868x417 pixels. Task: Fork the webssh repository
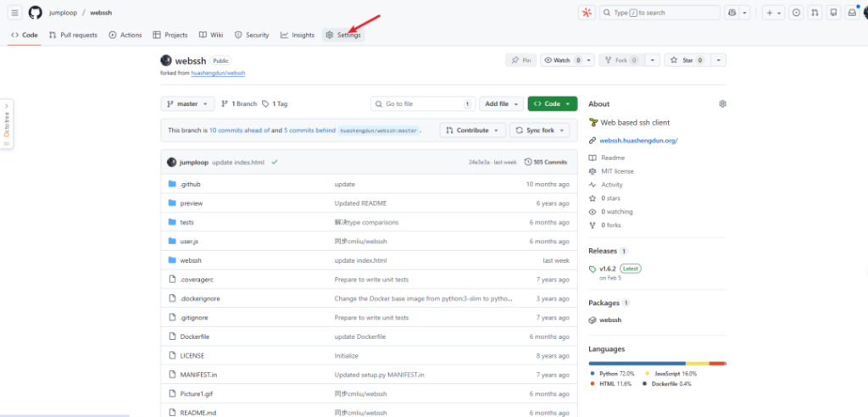[621, 60]
